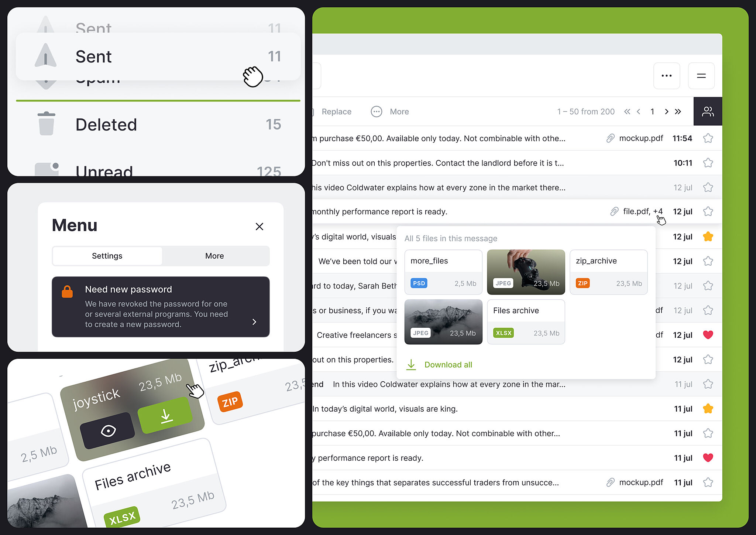Star the monthly performance report email at 12 jul

point(708,211)
